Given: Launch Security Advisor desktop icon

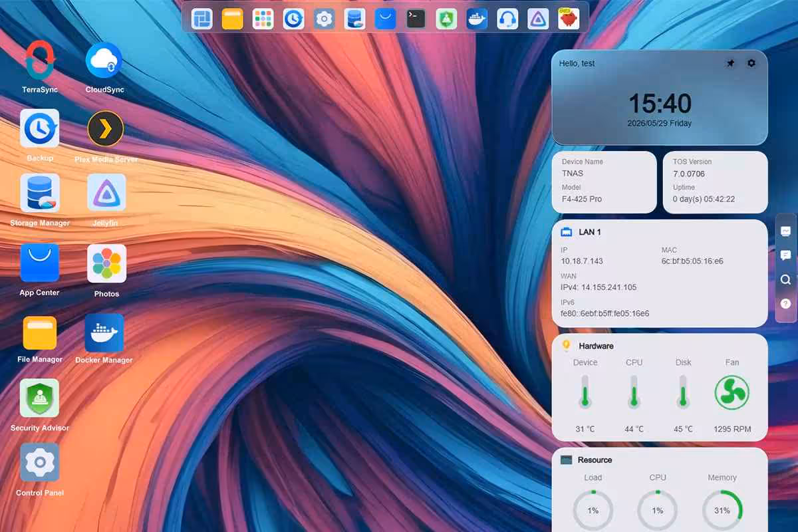Looking at the screenshot, I should click(x=40, y=398).
